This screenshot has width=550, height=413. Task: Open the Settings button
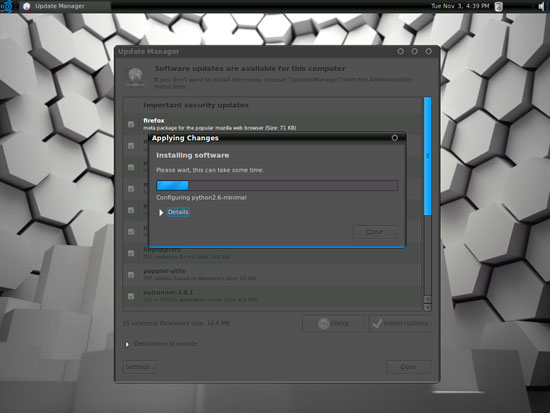(x=140, y=367)
